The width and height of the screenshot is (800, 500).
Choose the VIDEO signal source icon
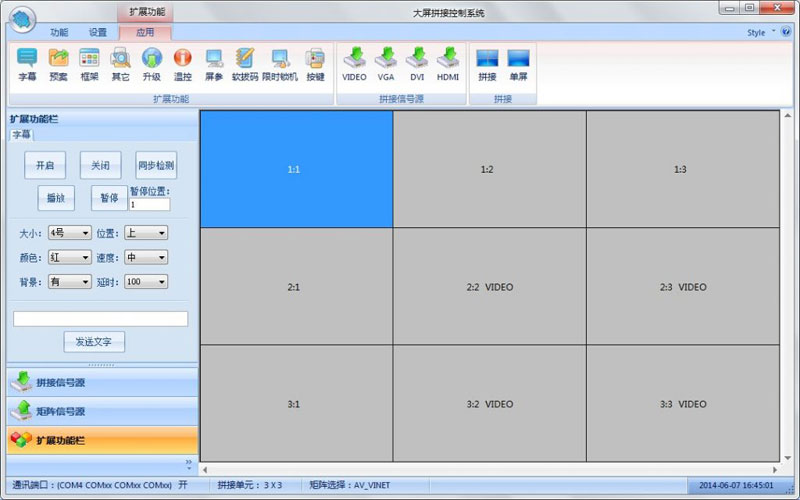[x=354, y=64]
